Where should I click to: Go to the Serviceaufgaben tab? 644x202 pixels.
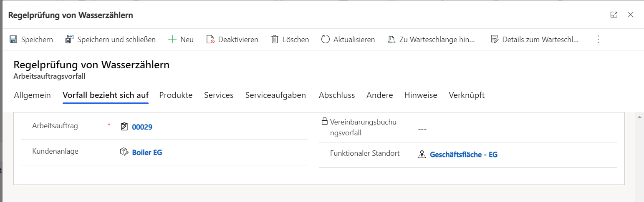275,95
